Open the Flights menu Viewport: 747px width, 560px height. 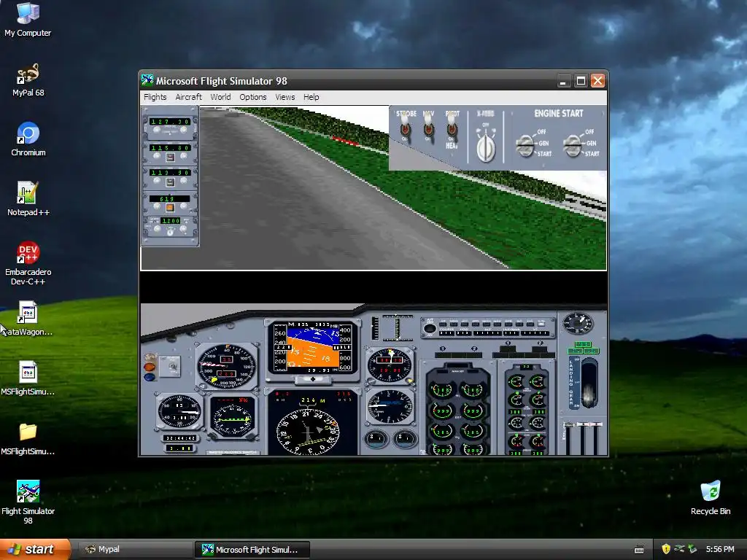pos(155,97)
